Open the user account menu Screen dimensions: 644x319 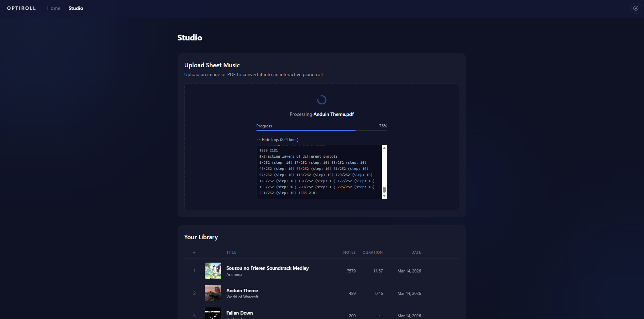[635, 8]
